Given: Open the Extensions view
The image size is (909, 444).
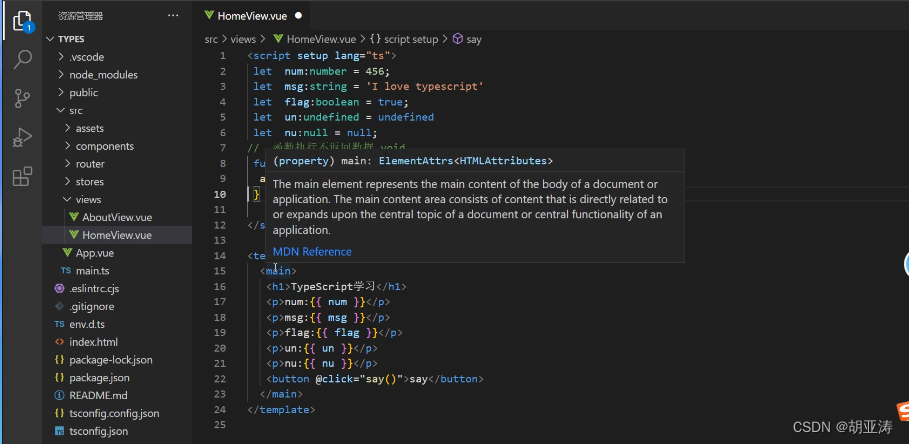Looking at the screenshot, I should click(x=22, y=176).
